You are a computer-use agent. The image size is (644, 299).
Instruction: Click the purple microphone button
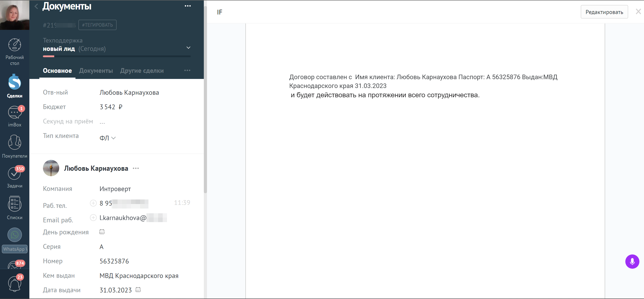632,261
